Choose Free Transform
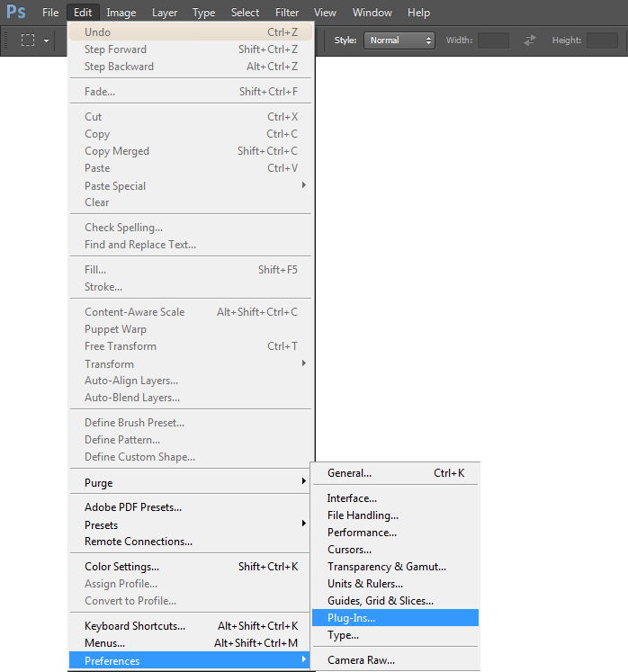Image resolution: width=628 pixels, height=672 pixels. (191, 346)
